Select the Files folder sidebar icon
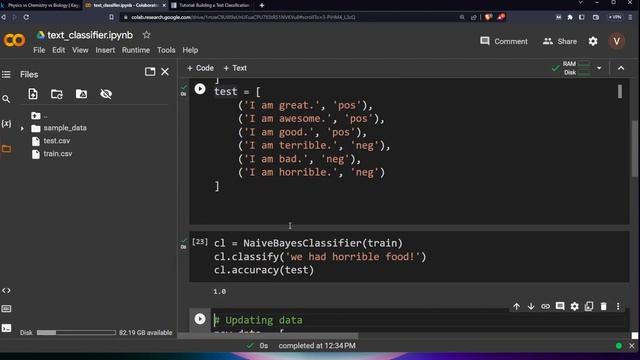Screen dimensions: 640x360 [x=6, y=149]
